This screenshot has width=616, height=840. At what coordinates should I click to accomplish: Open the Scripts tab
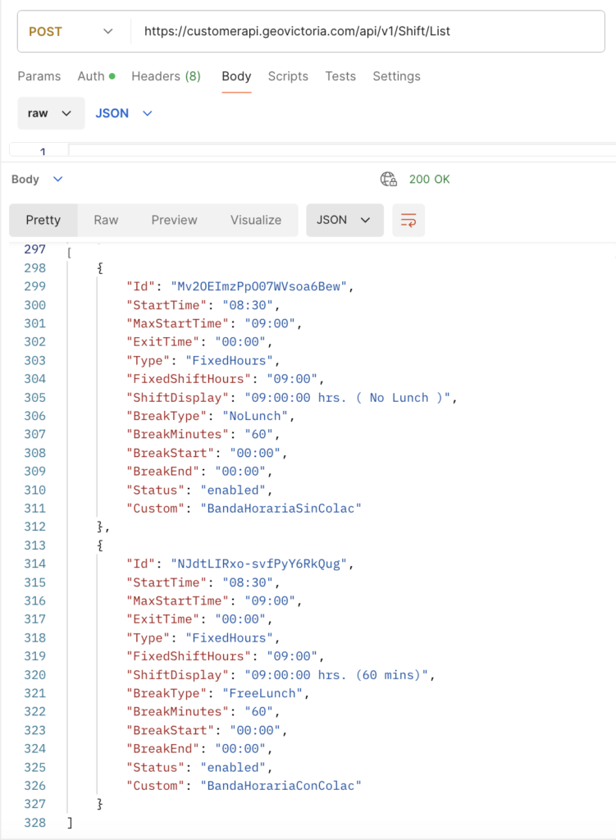[x=288, y=76]
